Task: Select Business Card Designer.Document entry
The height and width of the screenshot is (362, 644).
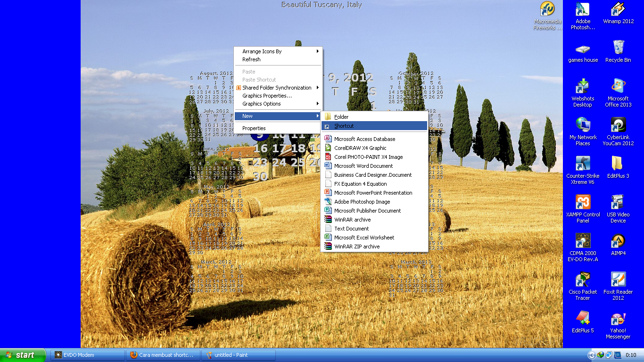Action: pyautogui.click(x=374, y=175)
